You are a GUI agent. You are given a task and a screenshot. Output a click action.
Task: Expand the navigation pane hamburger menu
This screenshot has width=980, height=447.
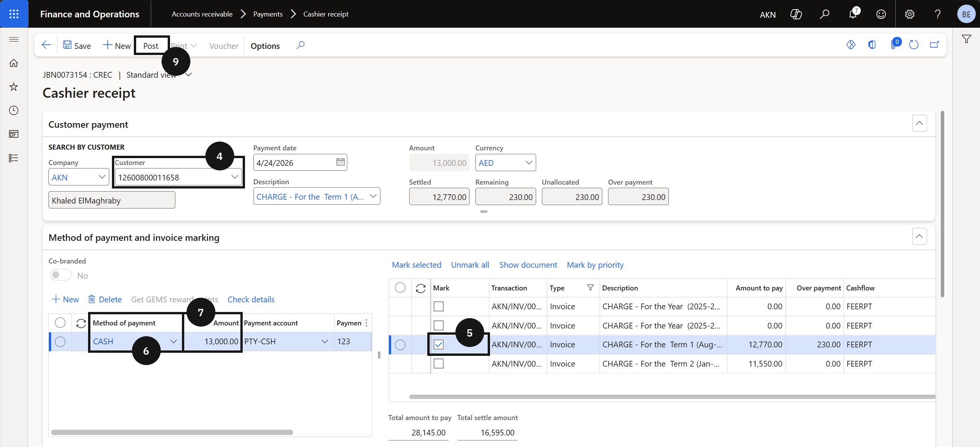(14, 39)
